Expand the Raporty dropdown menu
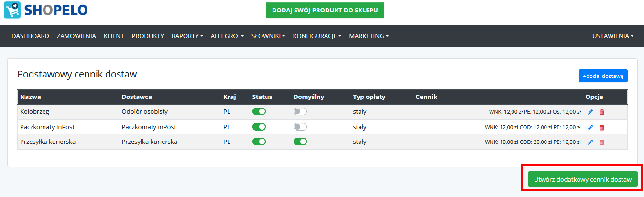Image resolution: width=644 pixels, height=197 pixels. tap(187, 36)
